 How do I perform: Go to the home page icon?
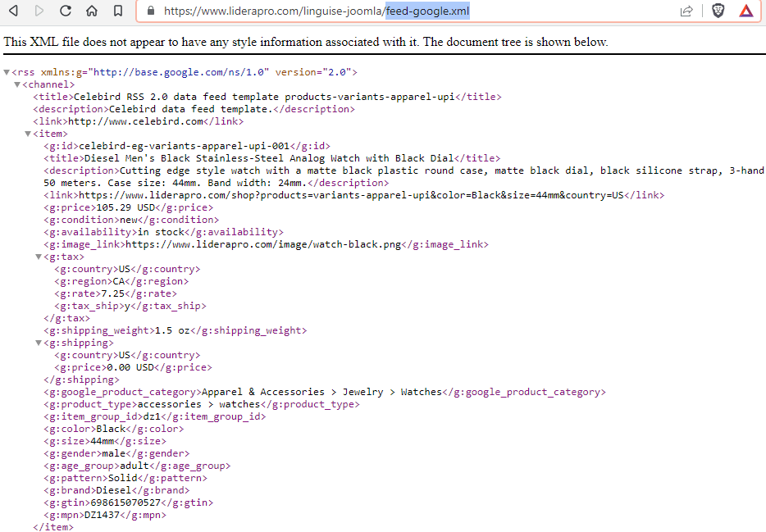click(x=92, y=11)
